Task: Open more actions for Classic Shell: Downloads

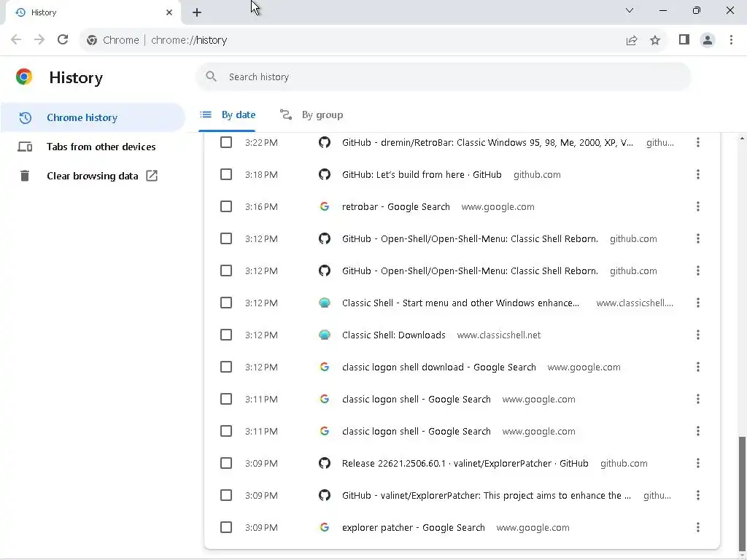Action: [x=698, y=335]
